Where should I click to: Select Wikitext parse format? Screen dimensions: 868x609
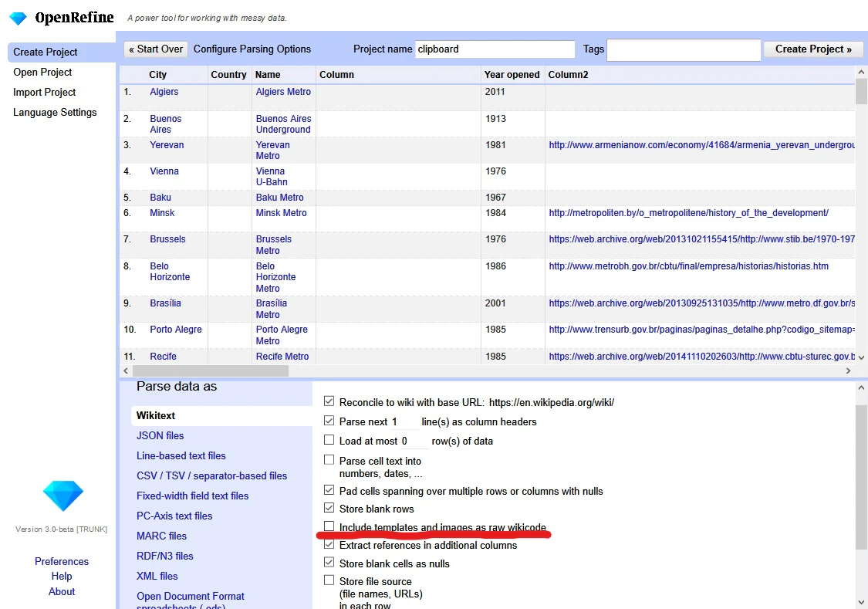coord(221,415)
